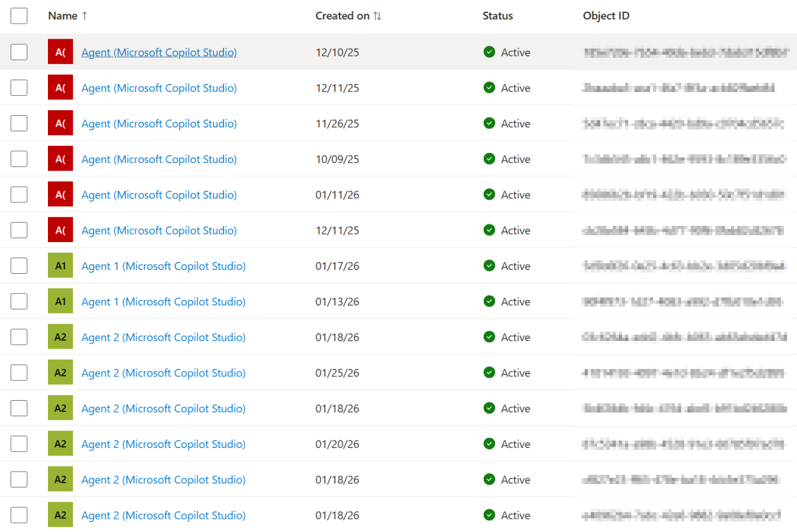Check the box for Agent created 12/10/25
The image size is (797, 532).
(19, 52)
